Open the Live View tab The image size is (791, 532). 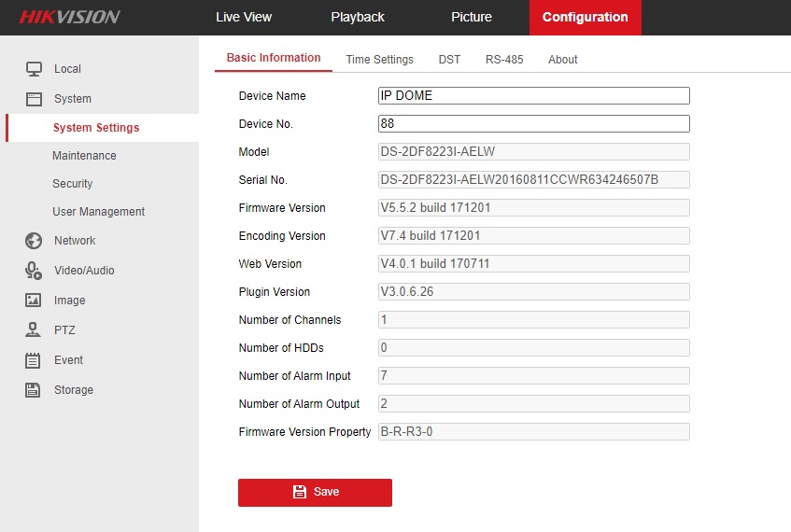tap(244, 17)
